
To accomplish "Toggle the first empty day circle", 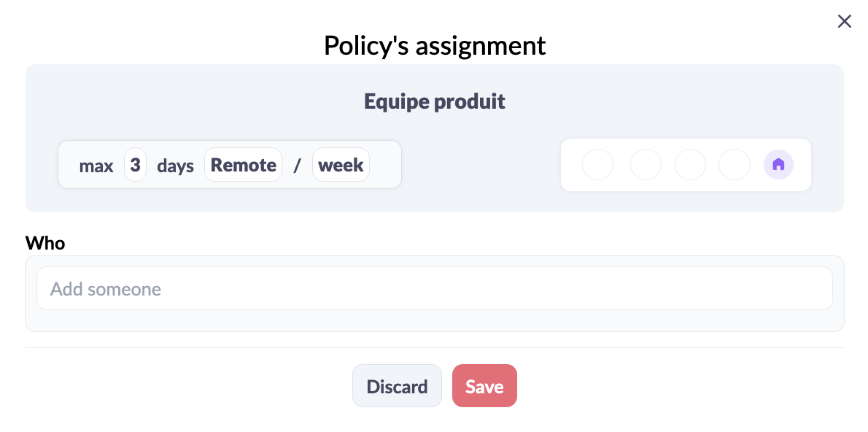I will click(598, 165).
